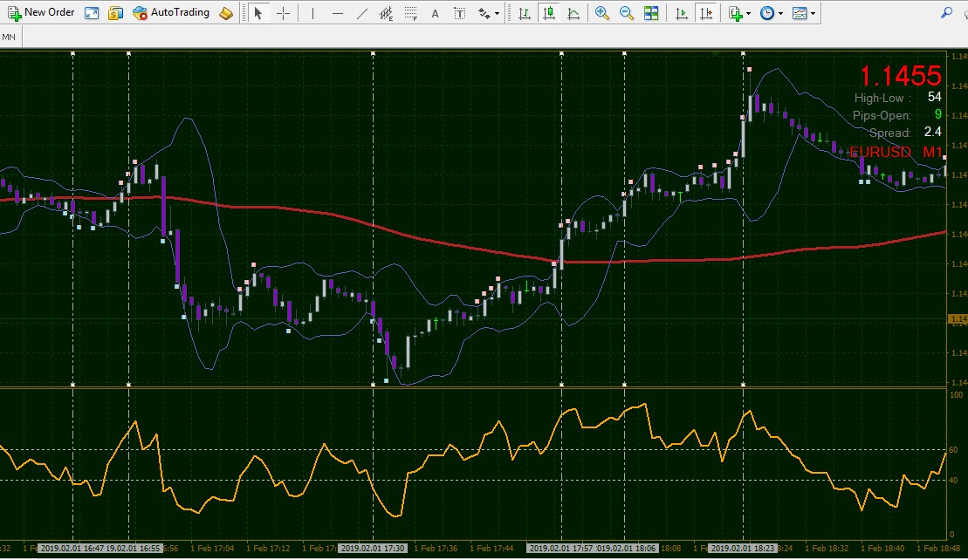Screen dimensions: 968x560
Task: Select vertical line marker labeled 2019.02.01 17:57
Action: click(560, 548)
